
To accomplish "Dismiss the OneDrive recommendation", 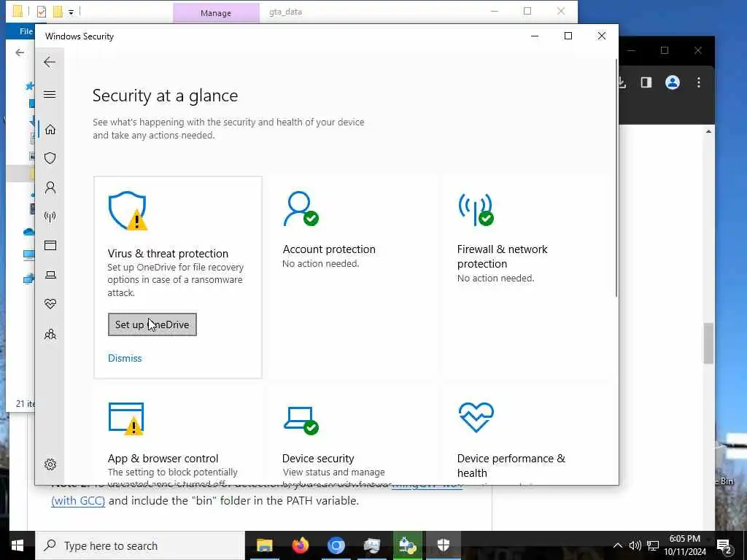I will click(125, 358).
